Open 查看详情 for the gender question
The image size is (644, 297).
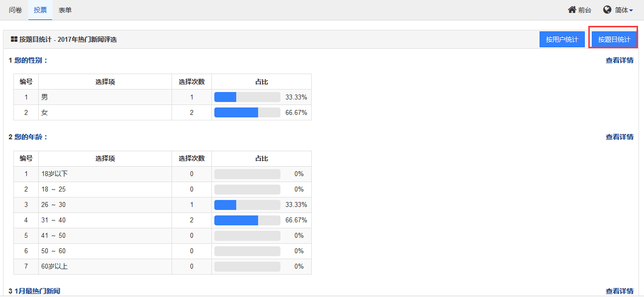[x=620, y=60]
